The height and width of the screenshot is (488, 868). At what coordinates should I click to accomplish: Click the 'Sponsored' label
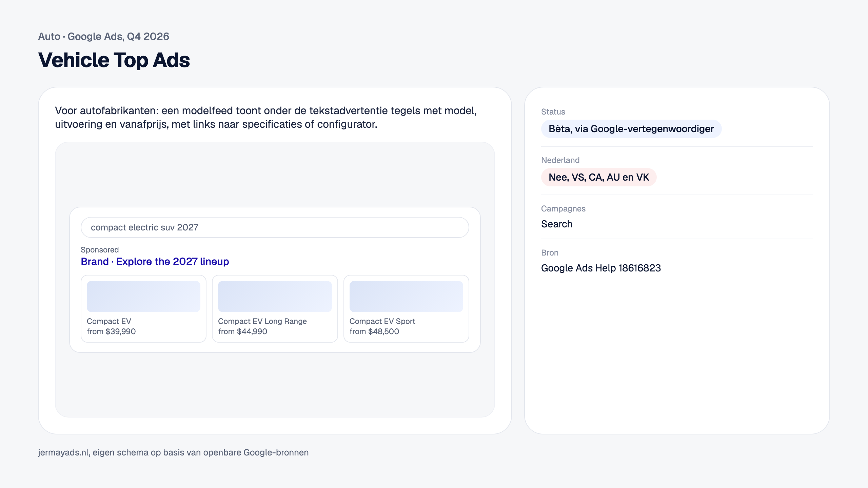(100, 250)
